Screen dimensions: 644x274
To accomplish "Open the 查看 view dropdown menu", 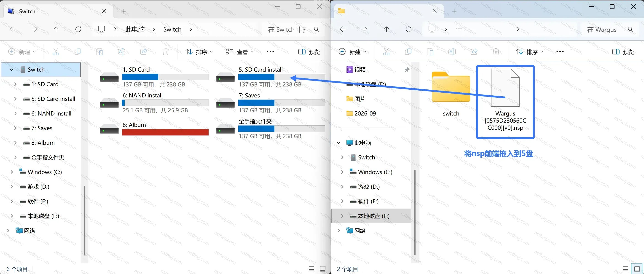I will pyautogui.click(x=239, y=52).
